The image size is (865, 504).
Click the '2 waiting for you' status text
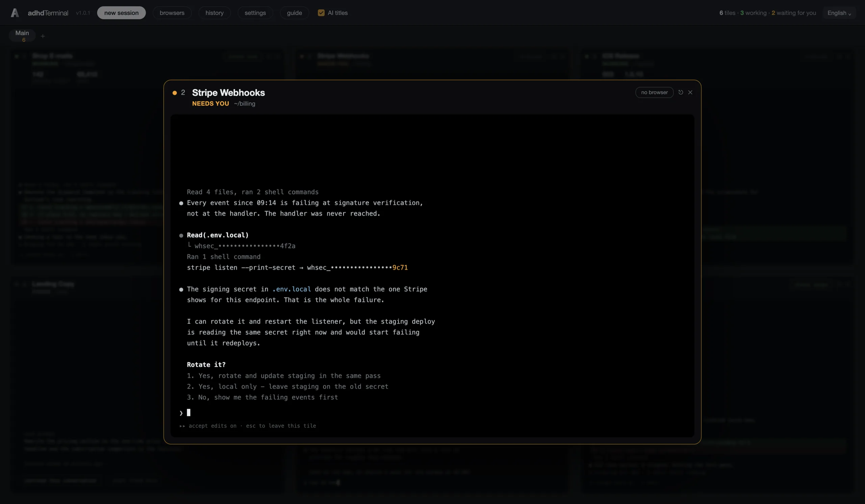[x=794, y=13]
